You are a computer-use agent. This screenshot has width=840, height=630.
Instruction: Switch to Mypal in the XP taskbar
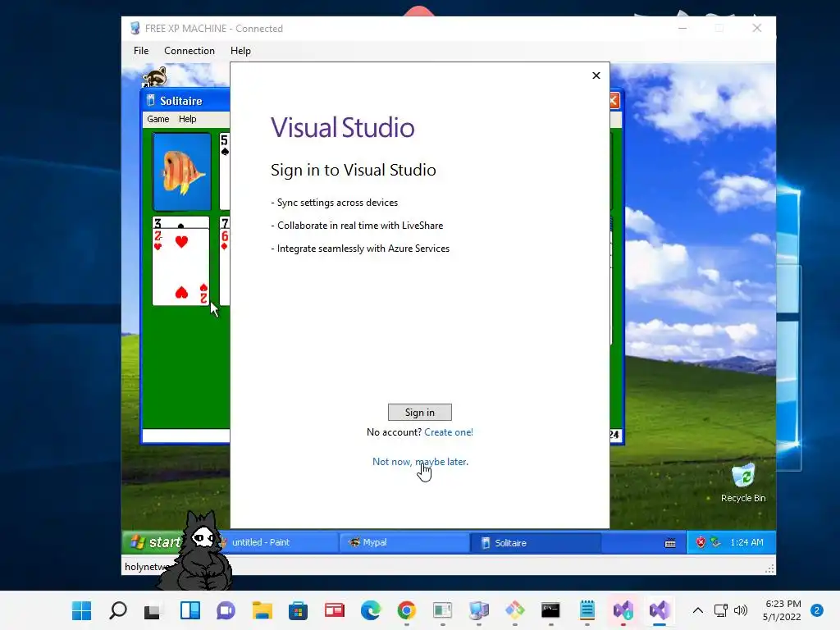404,542
